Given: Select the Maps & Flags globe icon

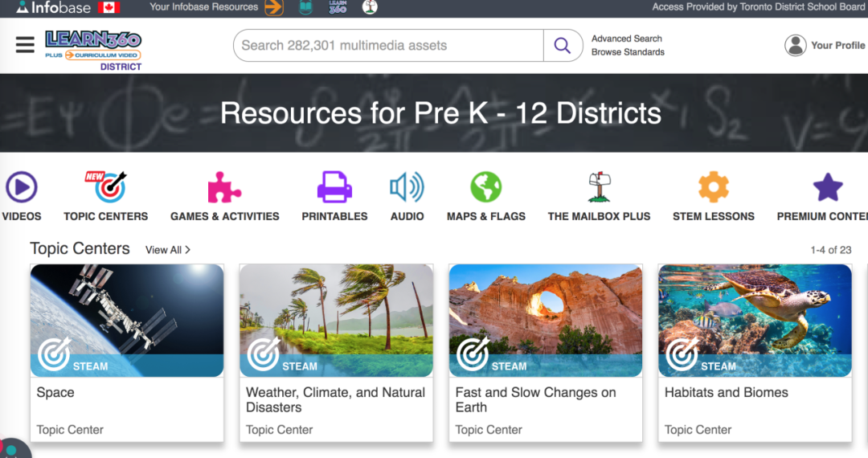Looking at the screenshot, I should click(485, 187).
